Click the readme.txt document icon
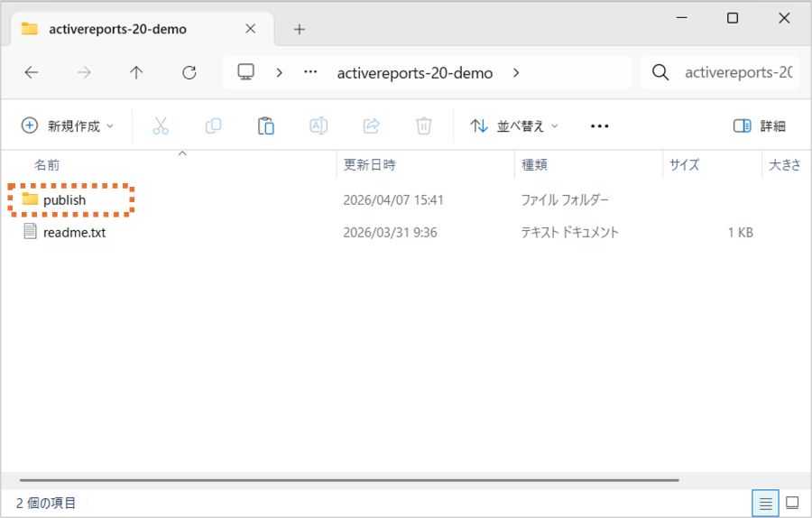Image resolution: width=812 pixels, height=518 pixels. (30, 232)
